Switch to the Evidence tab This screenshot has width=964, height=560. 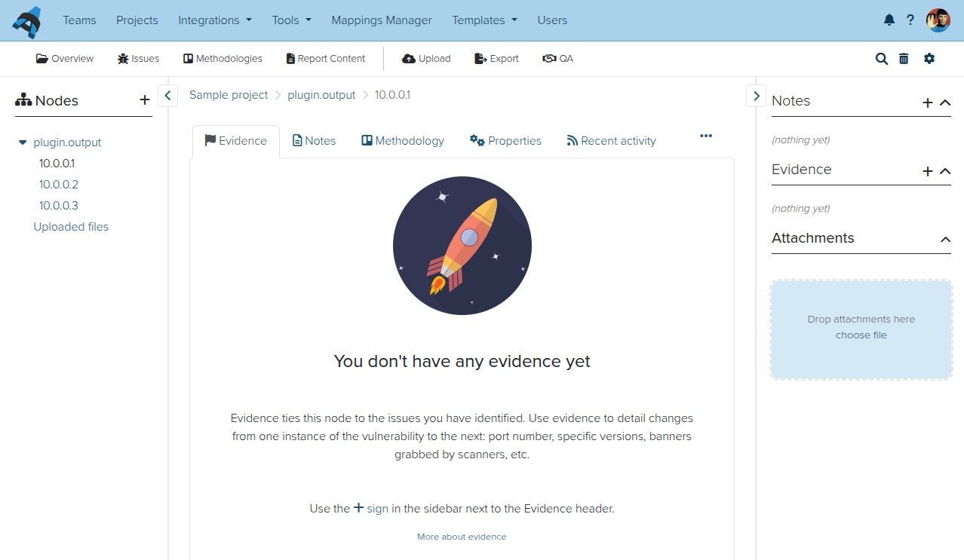pos(236,141)
